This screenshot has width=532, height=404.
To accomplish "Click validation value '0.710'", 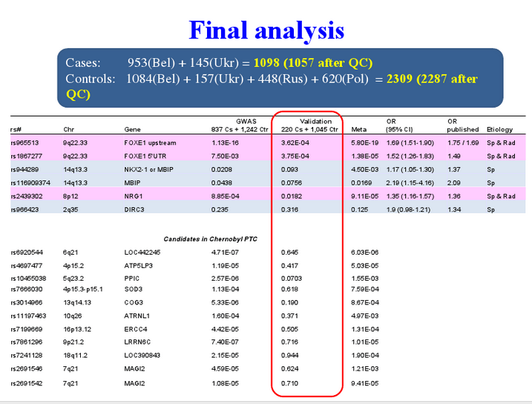I will 290,384.
